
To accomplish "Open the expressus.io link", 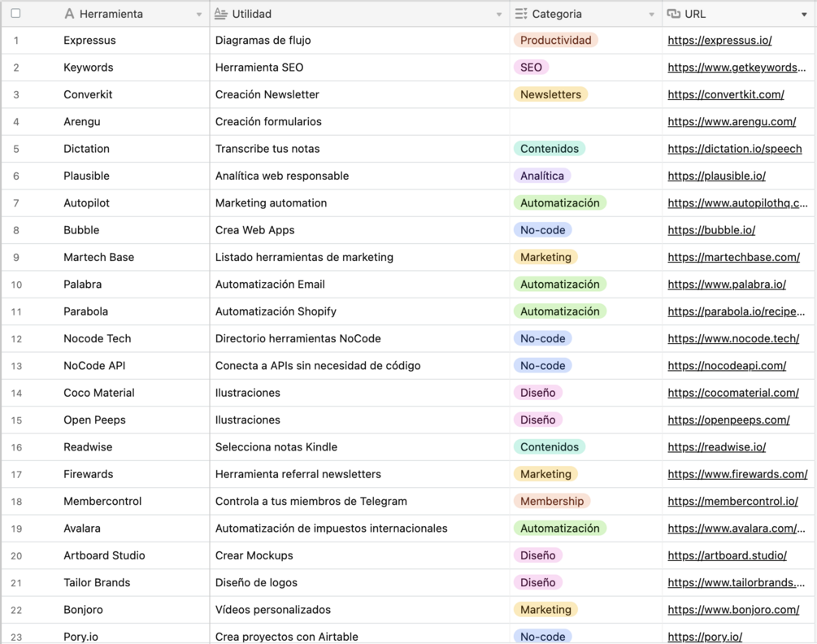I will pos(719,41).
